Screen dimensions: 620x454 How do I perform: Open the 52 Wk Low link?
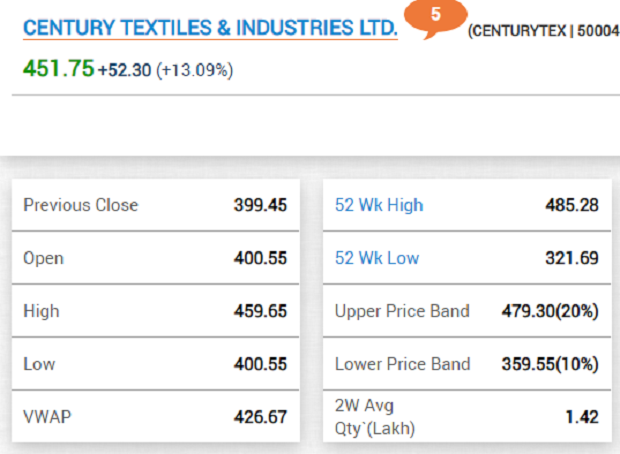[377, 258]
